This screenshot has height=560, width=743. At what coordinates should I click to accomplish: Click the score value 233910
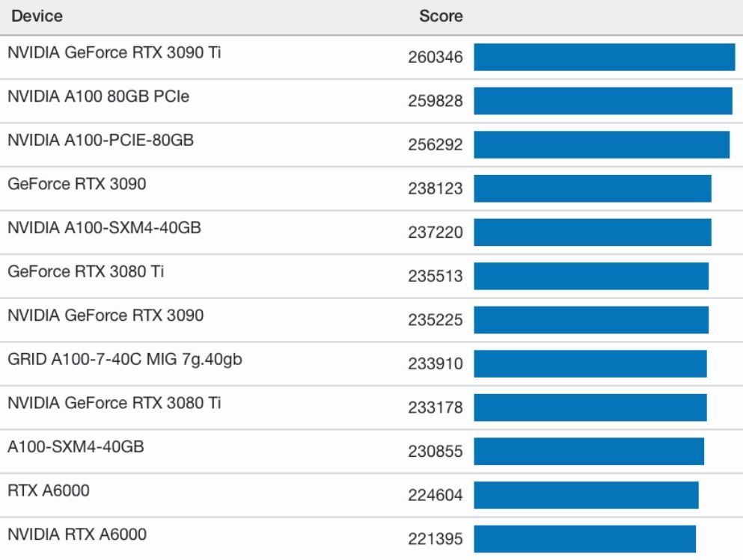pos(435,363)
